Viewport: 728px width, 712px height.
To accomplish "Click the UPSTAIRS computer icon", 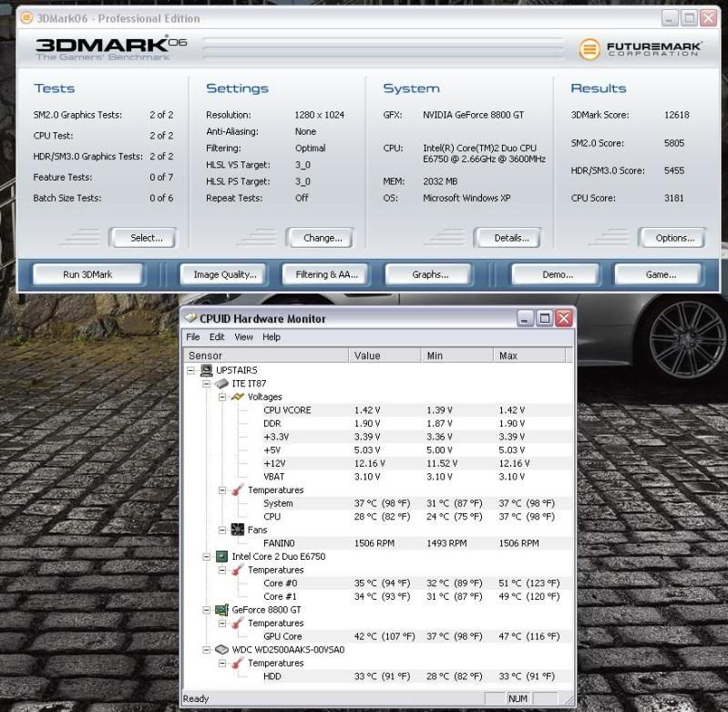I will 207,370.
